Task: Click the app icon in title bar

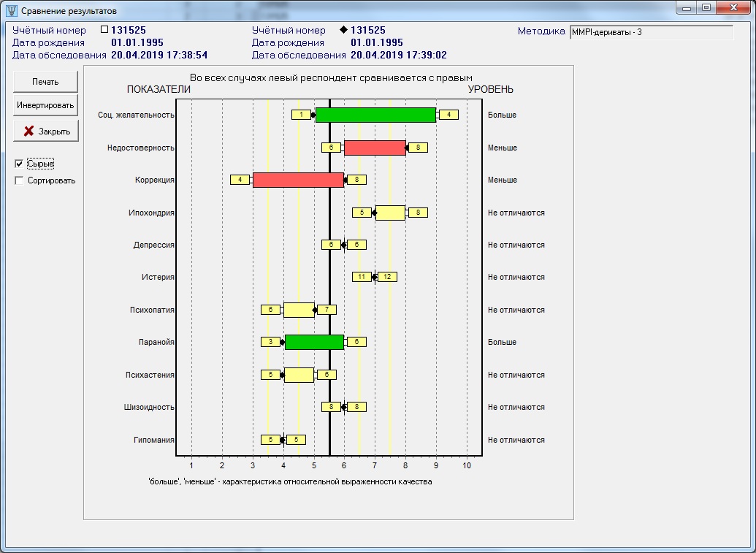Action: coord(11,11)
